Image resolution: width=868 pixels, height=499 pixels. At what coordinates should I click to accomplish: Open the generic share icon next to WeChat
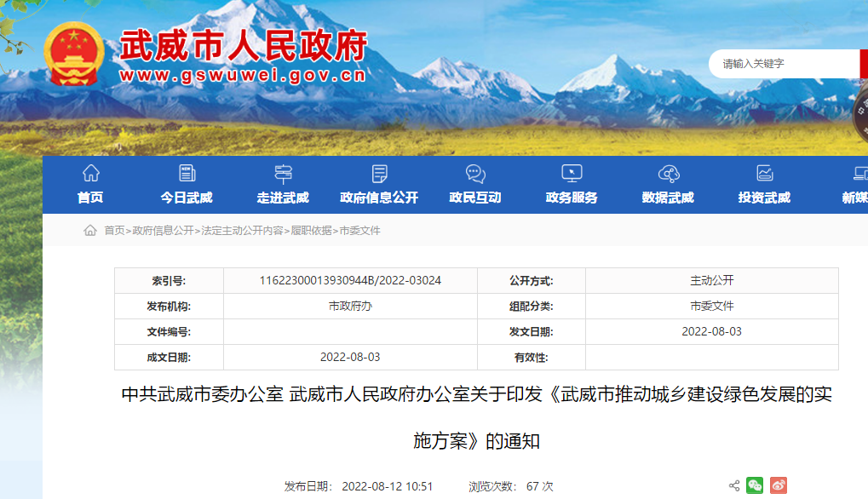pyautogui.click(x=733, y=485)
